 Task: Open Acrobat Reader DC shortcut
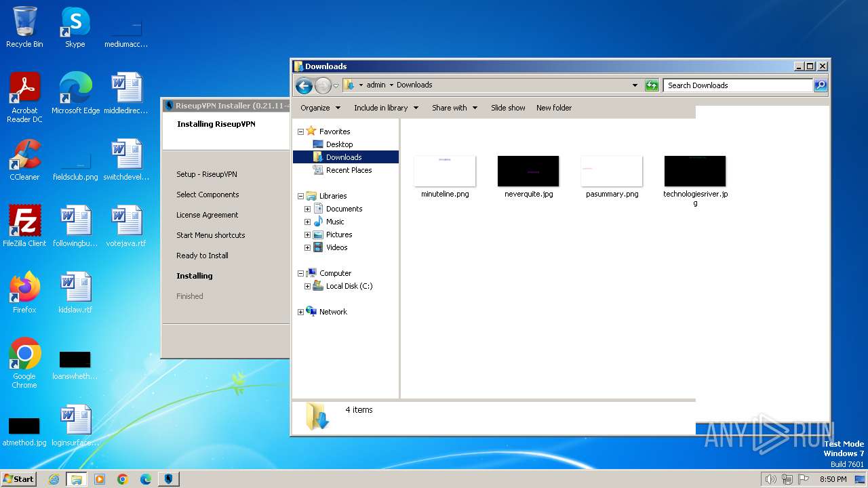pos(24,98)
